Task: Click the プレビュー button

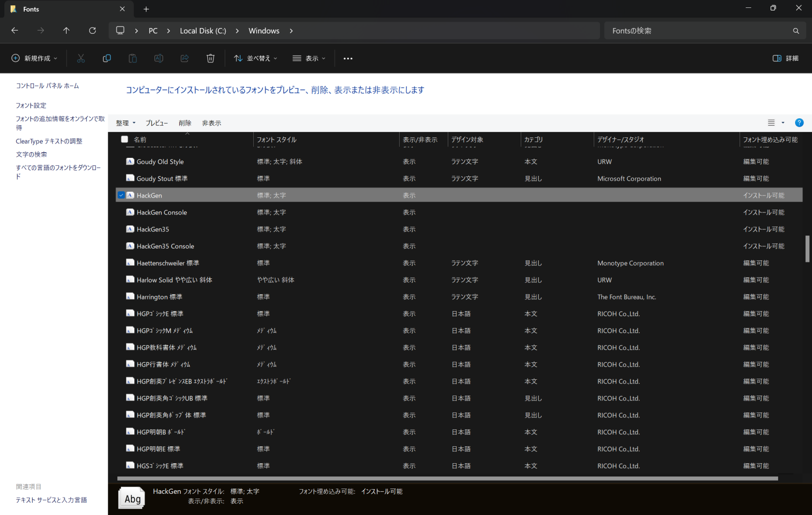Action: [x=156, y=123]
